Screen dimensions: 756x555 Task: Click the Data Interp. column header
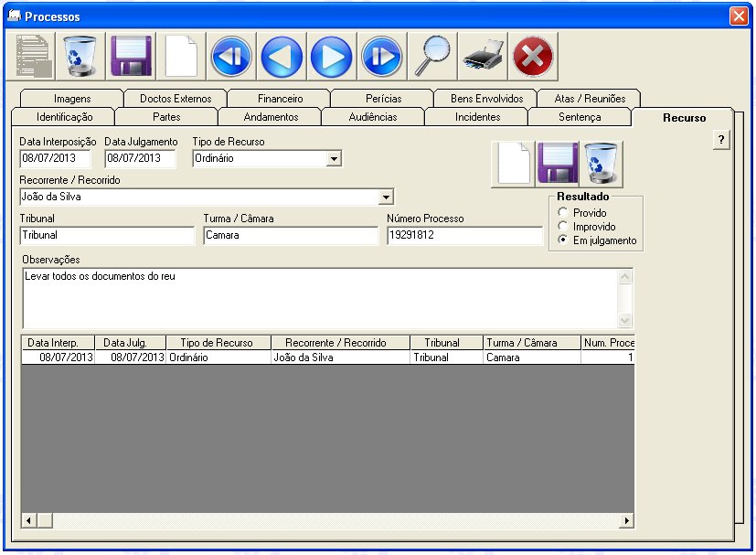58,343
